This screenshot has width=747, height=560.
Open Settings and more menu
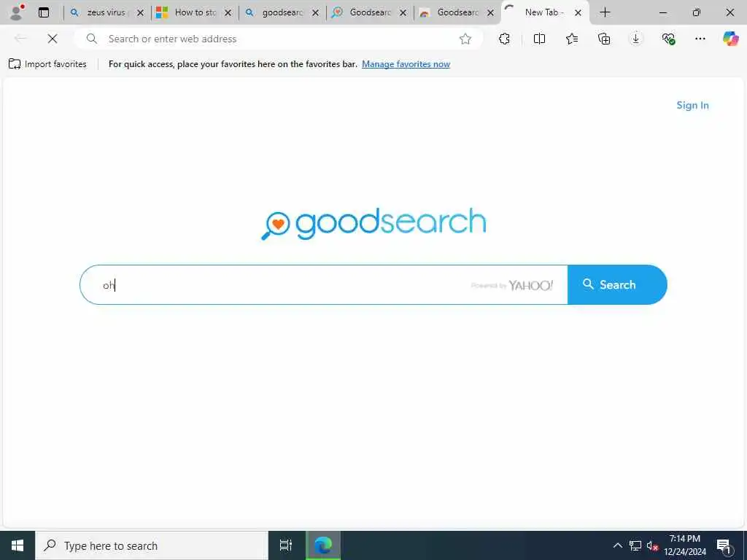point(700,39)
